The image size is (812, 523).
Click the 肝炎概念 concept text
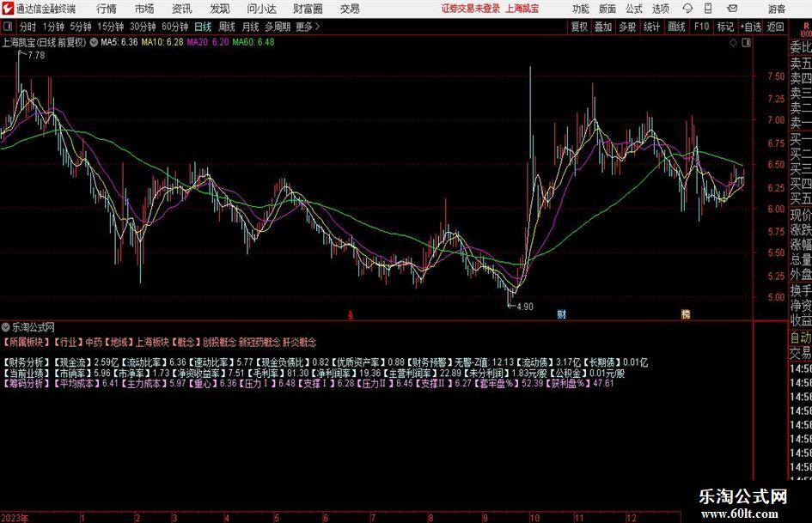[299, 343]
